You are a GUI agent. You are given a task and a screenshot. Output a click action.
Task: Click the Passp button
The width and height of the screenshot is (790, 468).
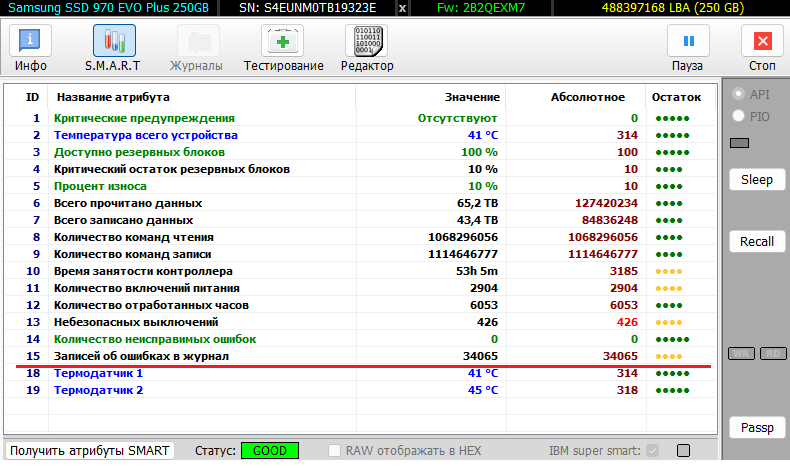757,428
